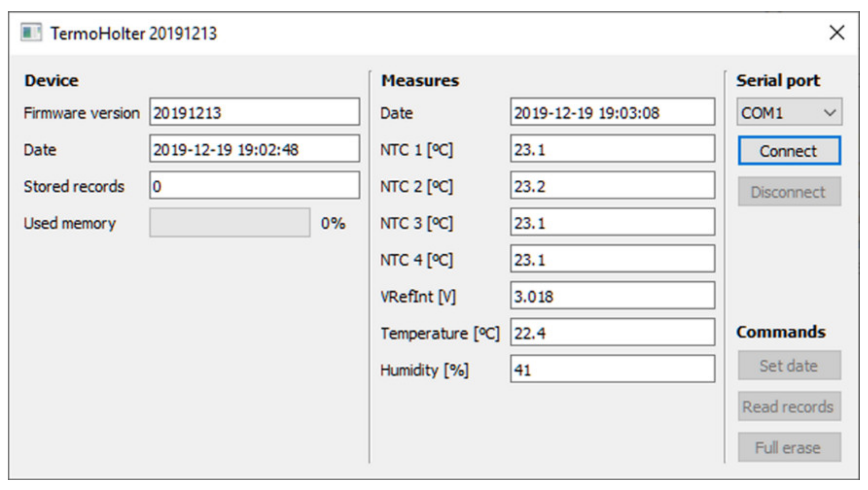Image resolution: width=868 pixels, height=490 pixels.
Task: Focus the Measures Date field
Action: pos(612,112)
